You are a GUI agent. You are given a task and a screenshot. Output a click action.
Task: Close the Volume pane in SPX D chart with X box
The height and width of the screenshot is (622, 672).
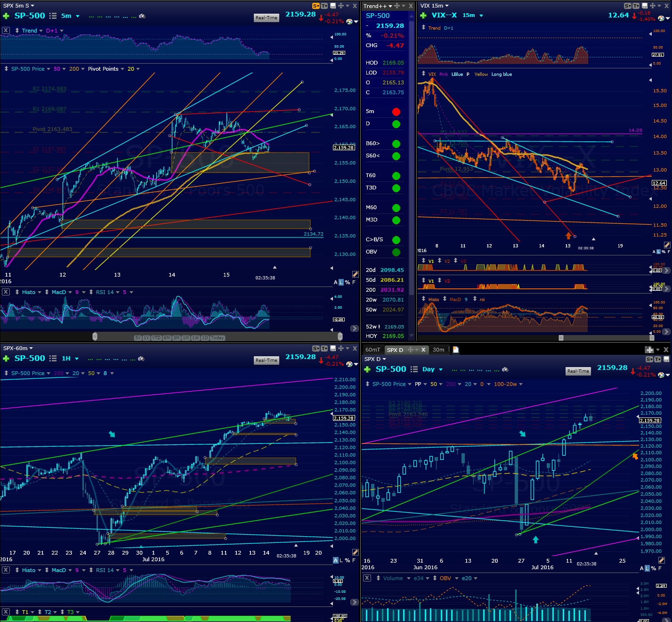pos(367,578)
